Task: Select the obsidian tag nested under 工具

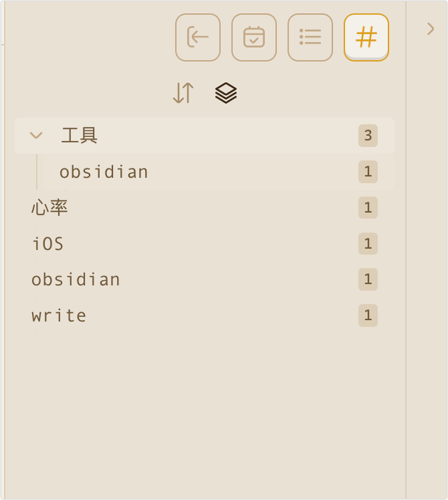Action: tap(104, 172)
